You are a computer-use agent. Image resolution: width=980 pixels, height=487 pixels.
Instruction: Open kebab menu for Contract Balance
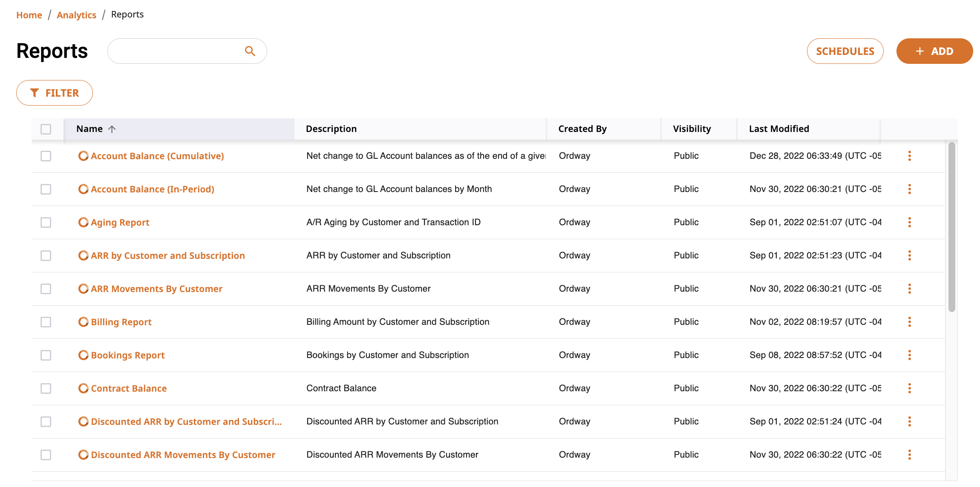click(909, 388)
